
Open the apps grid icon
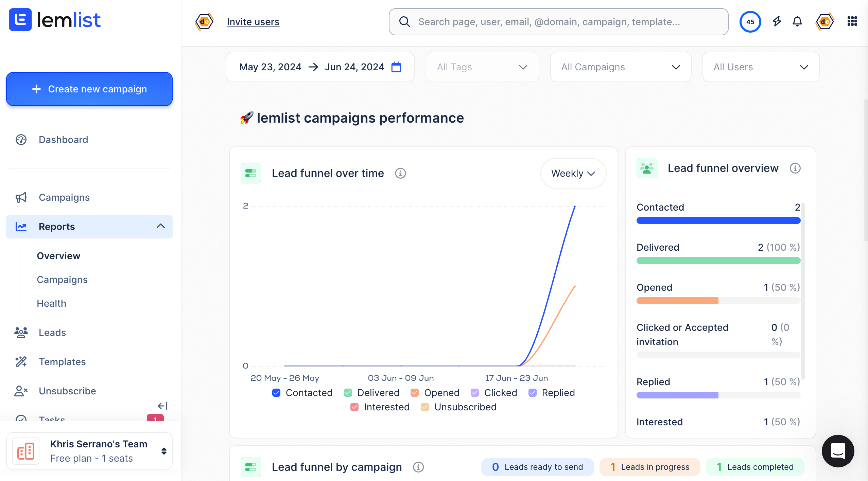click(852, 21)
